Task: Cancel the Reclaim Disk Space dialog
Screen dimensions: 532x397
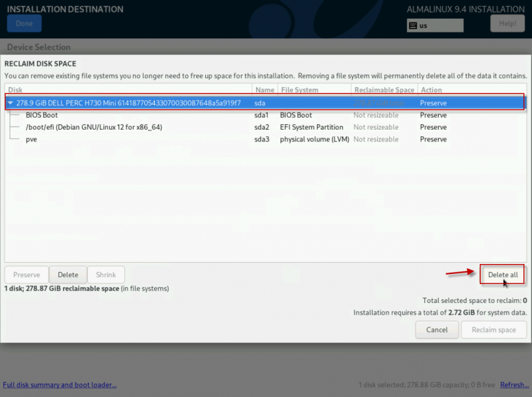Action: (x=437, y=330)
